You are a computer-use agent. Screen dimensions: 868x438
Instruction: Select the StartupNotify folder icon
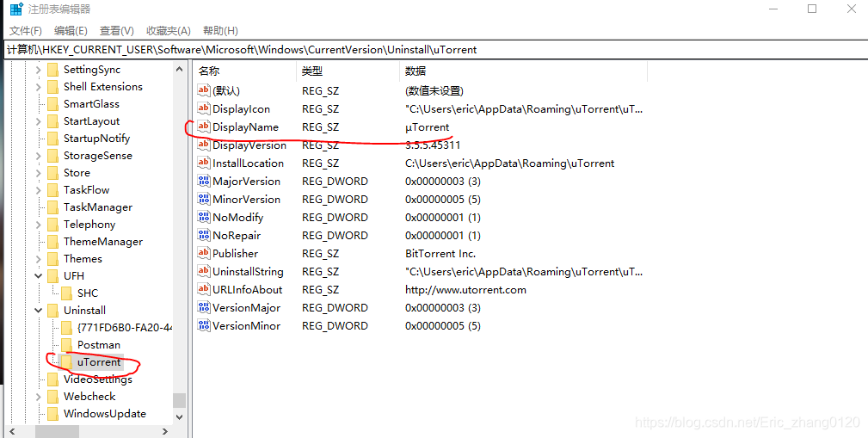(53, 139)
